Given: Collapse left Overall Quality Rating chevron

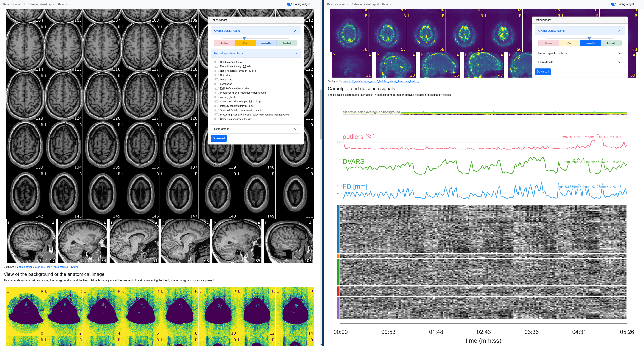Looking at the screenshot, I should 296,31.
